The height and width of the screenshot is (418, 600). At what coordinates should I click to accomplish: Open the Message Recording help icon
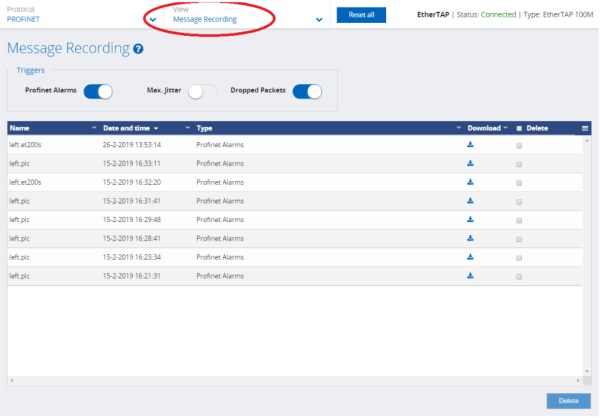[138, 49]
